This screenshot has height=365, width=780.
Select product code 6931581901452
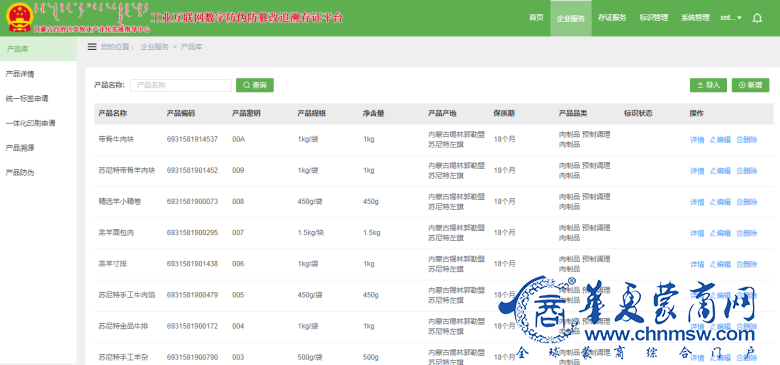[192, 170]
